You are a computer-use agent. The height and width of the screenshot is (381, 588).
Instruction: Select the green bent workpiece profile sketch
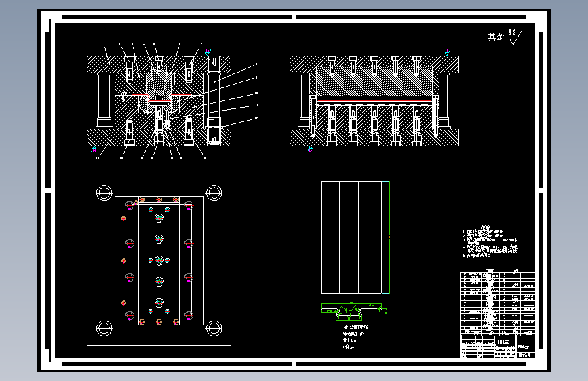coord(354,311)
